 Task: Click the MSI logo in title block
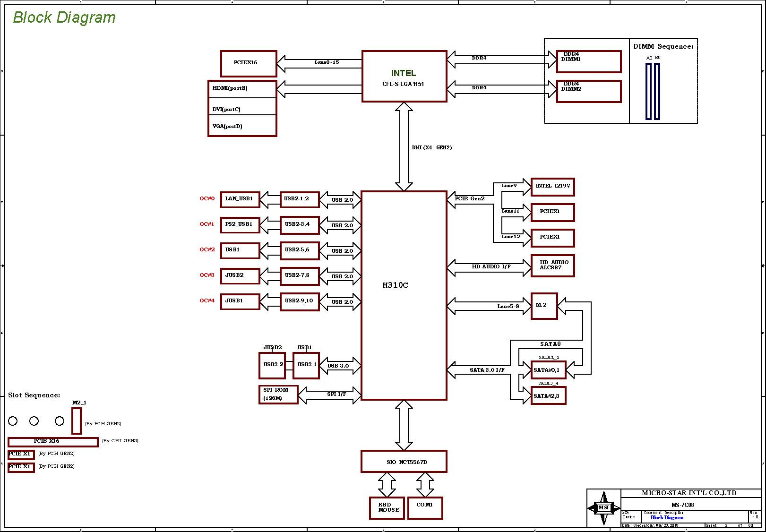click(604, 508)
